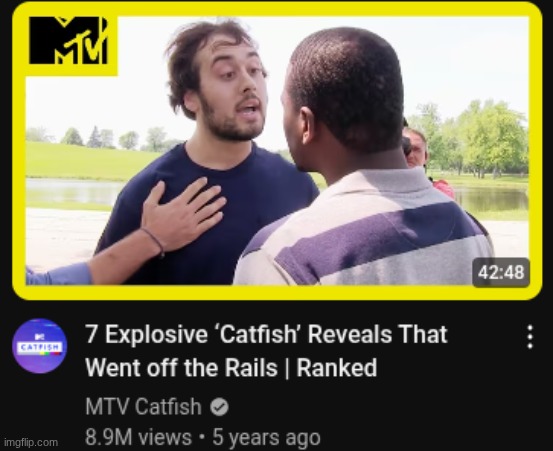Click the yellow border of the thumbnail
Screen dimensions: 553x451
tap(277, 292)
